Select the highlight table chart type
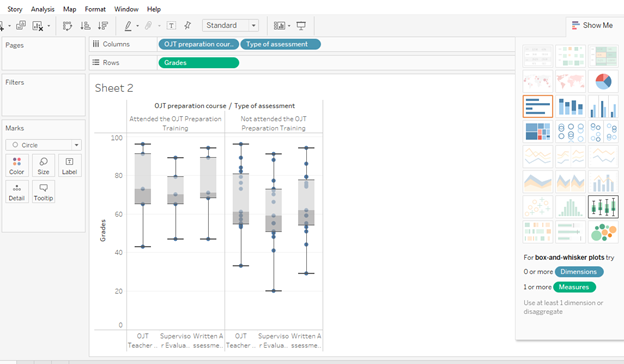This screenshot has height=364, width=624. click(x=603, y=56)
